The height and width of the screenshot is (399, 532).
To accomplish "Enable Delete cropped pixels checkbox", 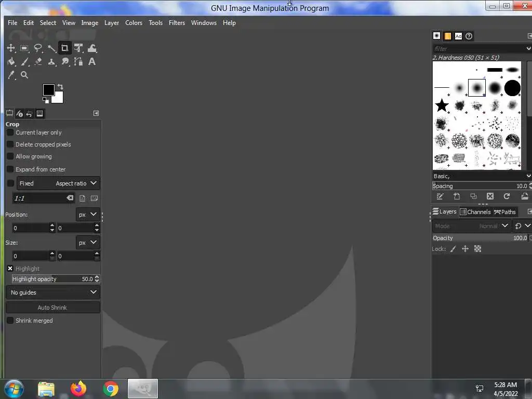I will 10,144.
